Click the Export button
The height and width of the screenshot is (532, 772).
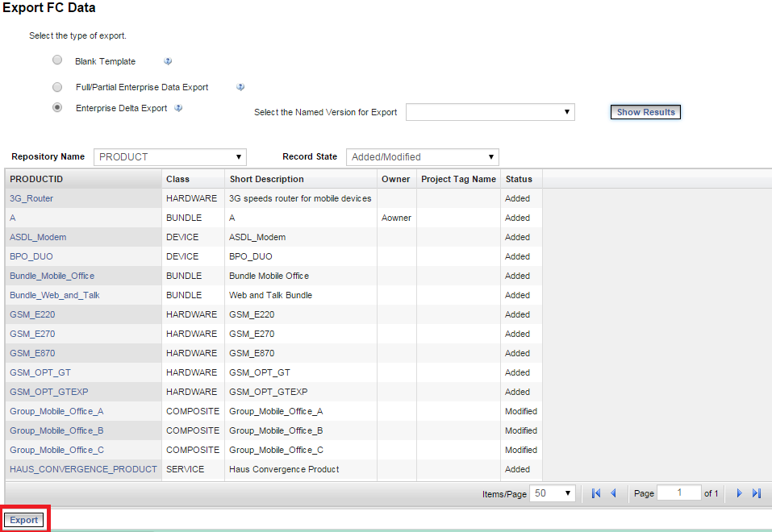tap(23, 520)
